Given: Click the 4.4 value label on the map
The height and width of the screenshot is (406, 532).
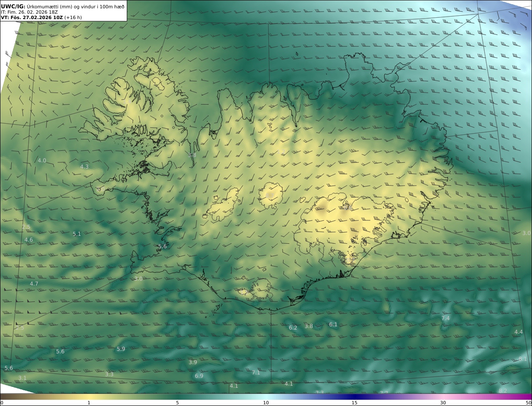Looking at the screenshot, I should [x=519, y=332].
